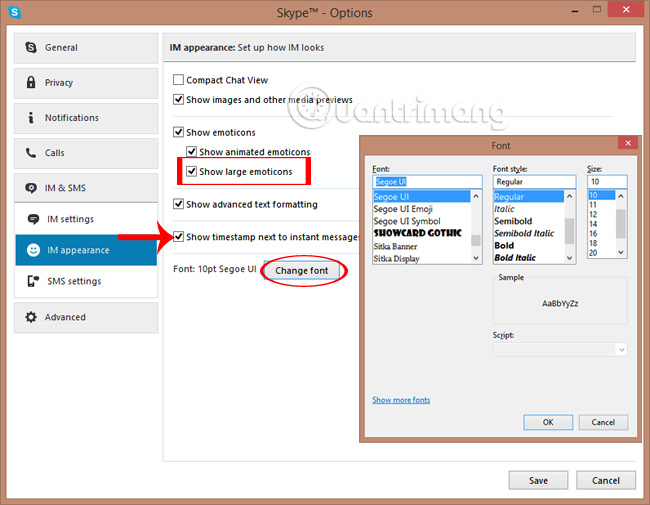The width and height of the screenshot is (650, 505).
Task: Click the IM & SMS speech bubble icon
Action: (31, 188)
